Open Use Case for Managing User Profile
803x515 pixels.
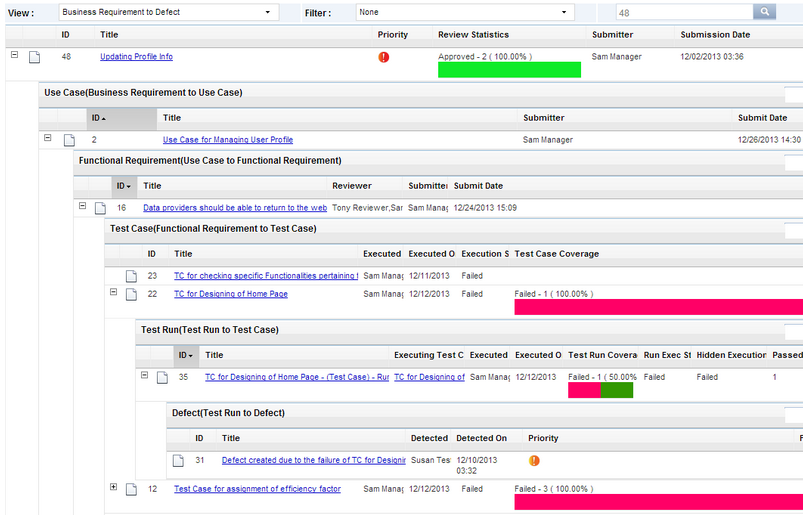(x=227, y=140)
